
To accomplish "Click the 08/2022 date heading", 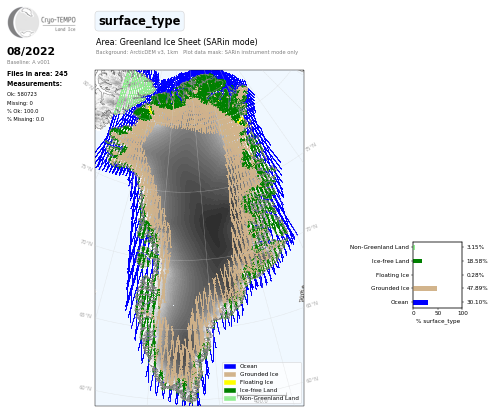I will point(31,51).
